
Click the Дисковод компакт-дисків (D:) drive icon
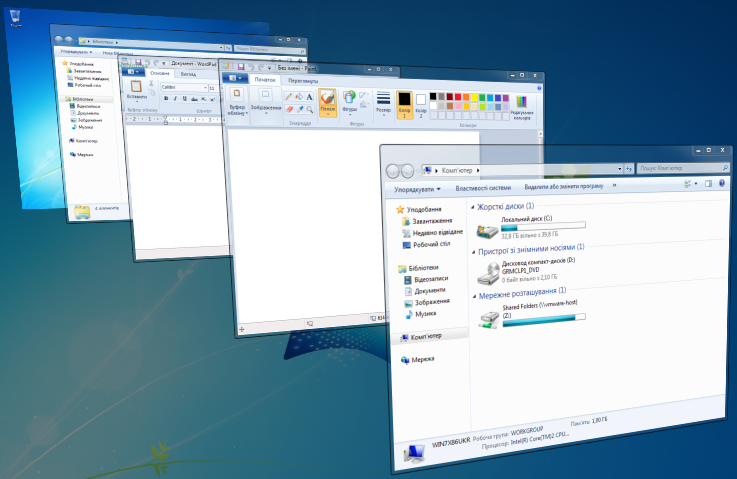point(488,274)
